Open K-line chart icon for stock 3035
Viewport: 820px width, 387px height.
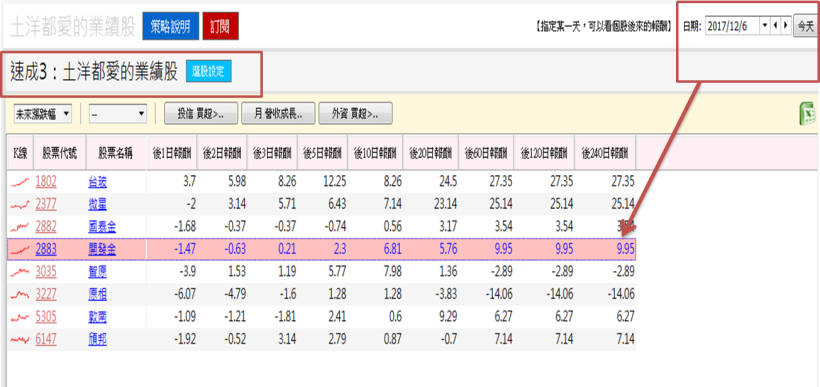20,272
